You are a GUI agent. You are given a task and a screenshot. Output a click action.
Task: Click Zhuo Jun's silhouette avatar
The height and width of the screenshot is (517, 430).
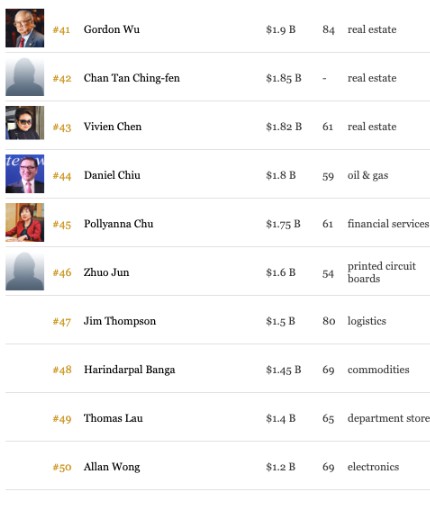[x=25, y=271]
